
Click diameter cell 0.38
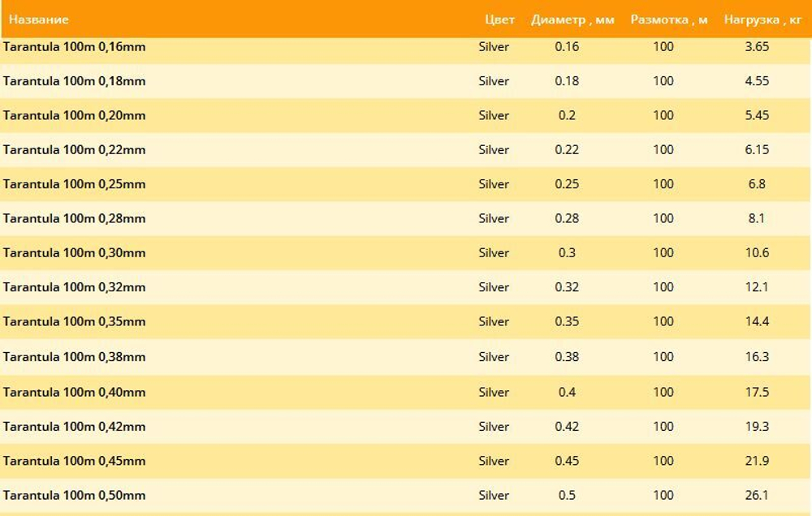click(x=567, y=357)
